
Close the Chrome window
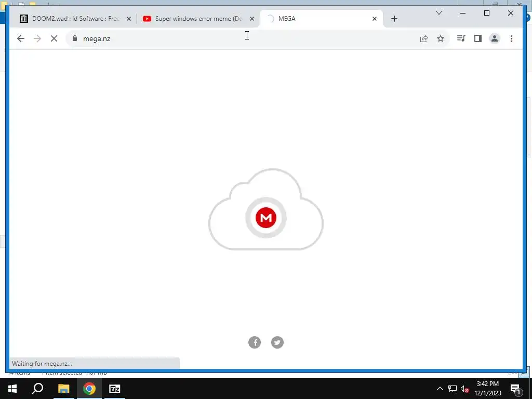click(510, 13)
